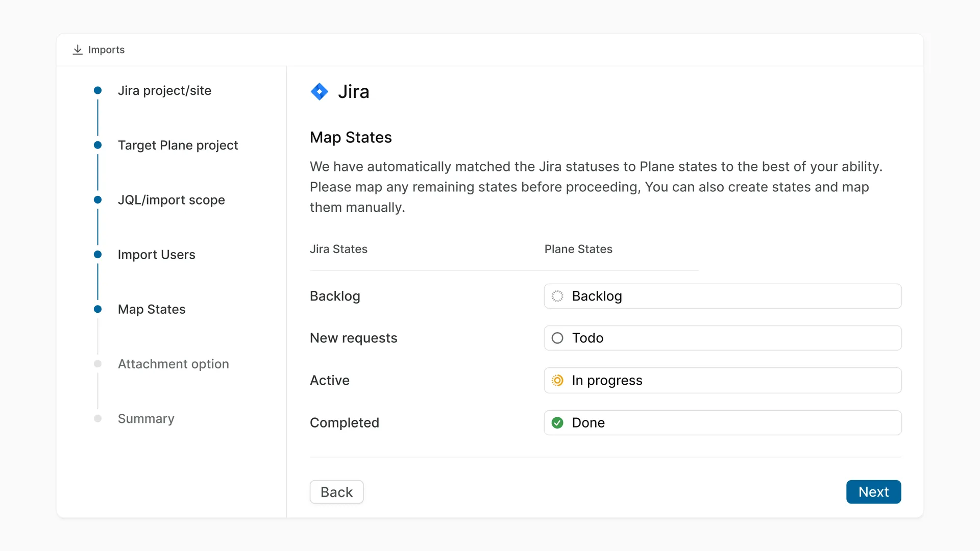This screenshot has height=551, width=980.
Task: Click the Jira State label 'Completed'
Action: (344, 423)
